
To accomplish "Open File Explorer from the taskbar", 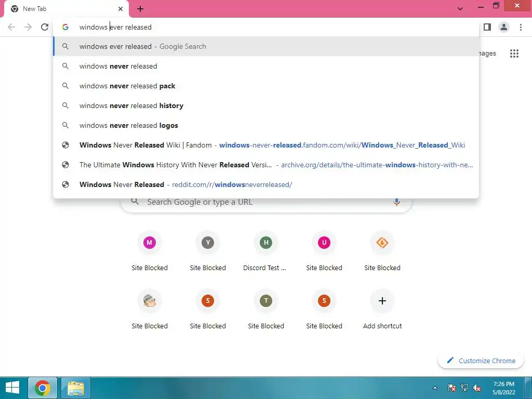I will coord(76,388).
